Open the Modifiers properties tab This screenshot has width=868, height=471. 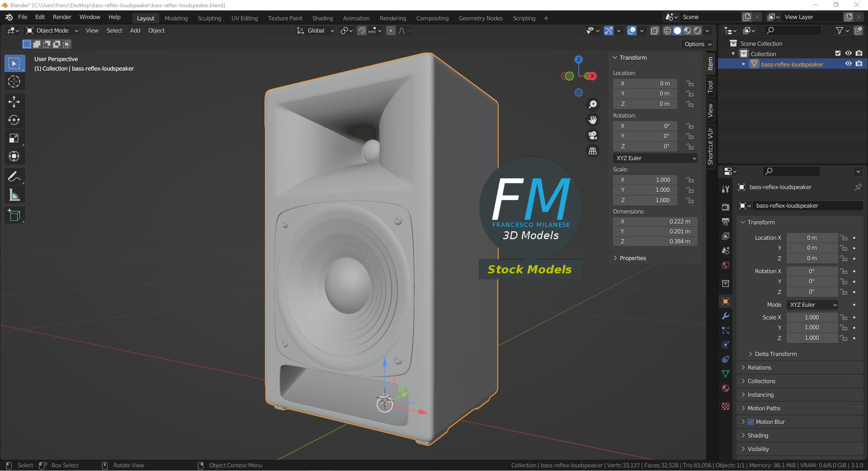(x=726, y=316)
